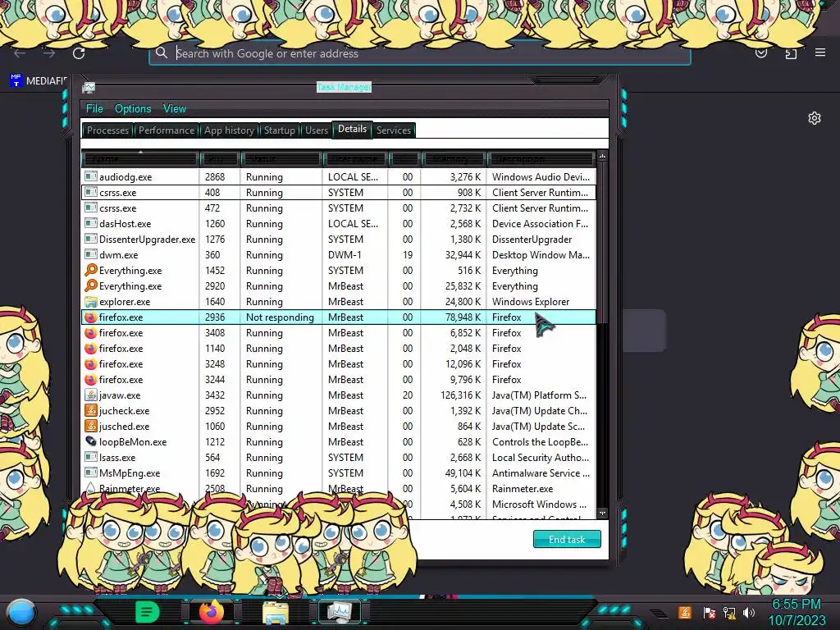This screenshot has height=630, width=840.
Task: Click the Task Manager title bar icon
Action: pos(89,87)
